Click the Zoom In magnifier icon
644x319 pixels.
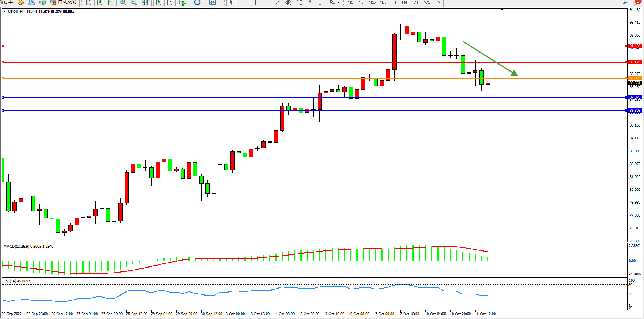pyautogui.click(x=123, y=2)
